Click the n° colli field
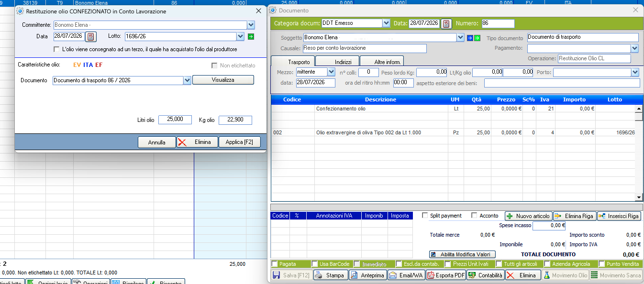 coord(368,72)
